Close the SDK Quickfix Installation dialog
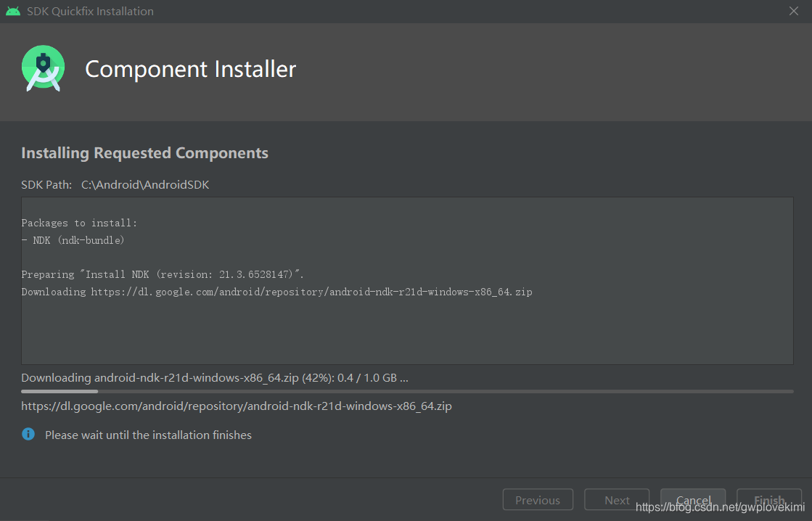Viewport: 812px width, 521px height. pyautogui.click(x=793, y=11)
